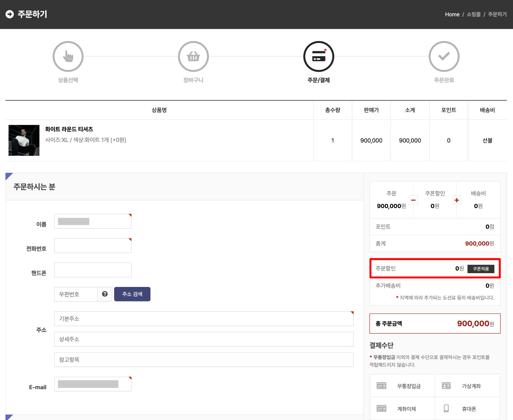
Task: Choose 휴대폰 payment method
Action: [x=467, y=408]
